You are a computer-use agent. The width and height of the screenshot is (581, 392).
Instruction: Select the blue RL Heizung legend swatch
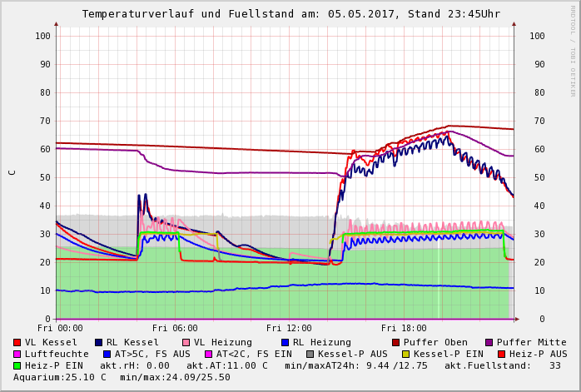pos(285,342)
